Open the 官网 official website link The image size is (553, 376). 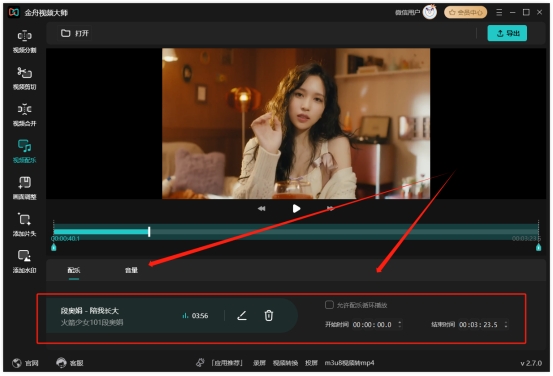tap(25, 363)
